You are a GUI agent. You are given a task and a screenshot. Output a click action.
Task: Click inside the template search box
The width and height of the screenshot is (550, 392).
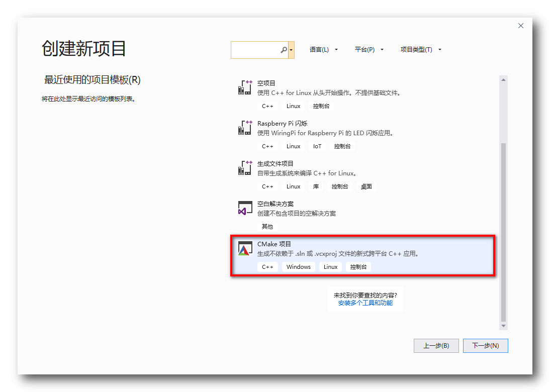pyautogui.click(x=256, y=50)
